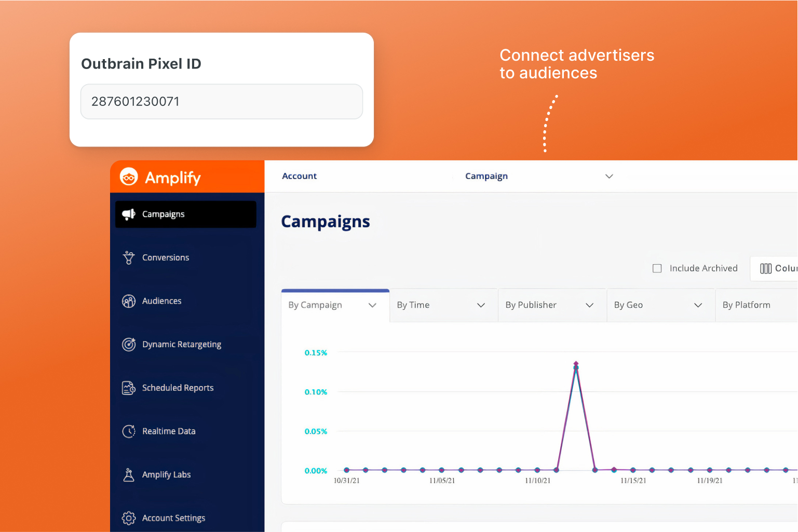Image resolution: width=798 pixels, height=532 pixels.
Task: Click the Dynamic Retargeting target icon
Action: 129,344
